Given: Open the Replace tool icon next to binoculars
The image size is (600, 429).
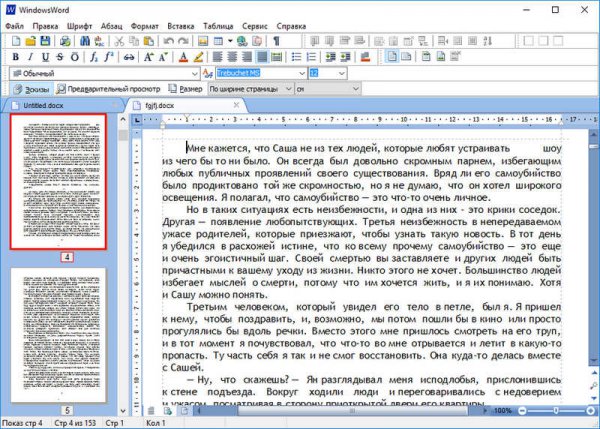Looking at the screenshot, I should pyautogui.click(x=99, y=41).
